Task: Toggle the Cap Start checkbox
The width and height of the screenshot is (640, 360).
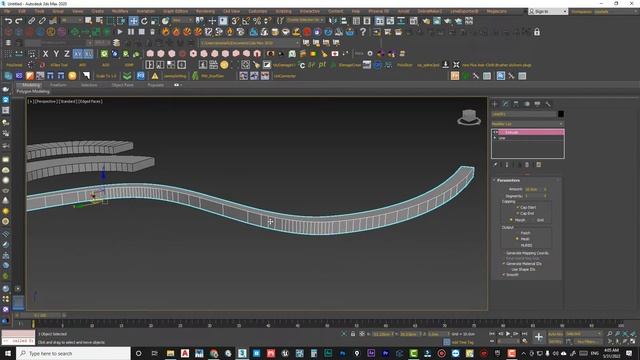Action: [518, 207]
